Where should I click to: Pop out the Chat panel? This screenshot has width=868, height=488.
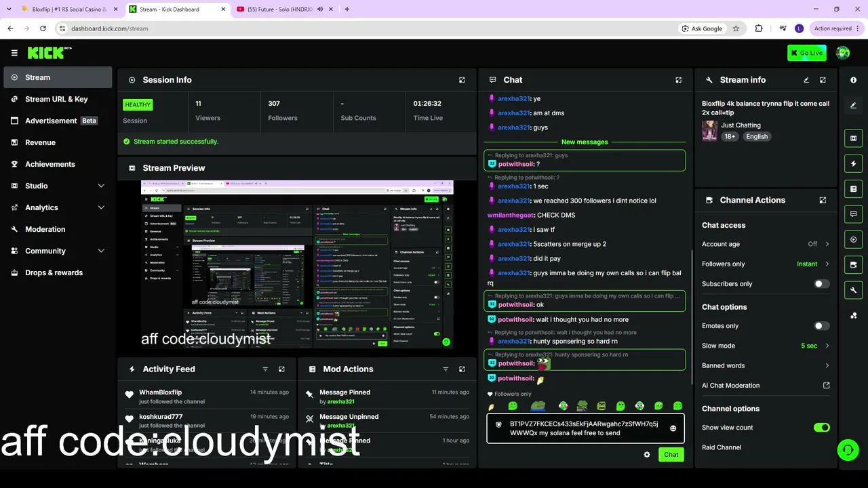[678, 80]
